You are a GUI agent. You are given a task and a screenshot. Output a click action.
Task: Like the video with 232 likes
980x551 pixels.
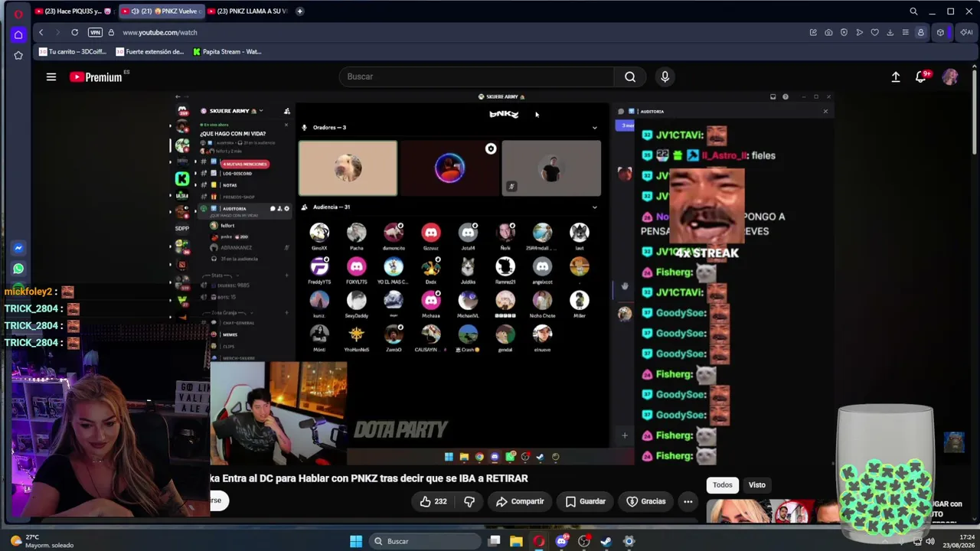tap(433, 501)
